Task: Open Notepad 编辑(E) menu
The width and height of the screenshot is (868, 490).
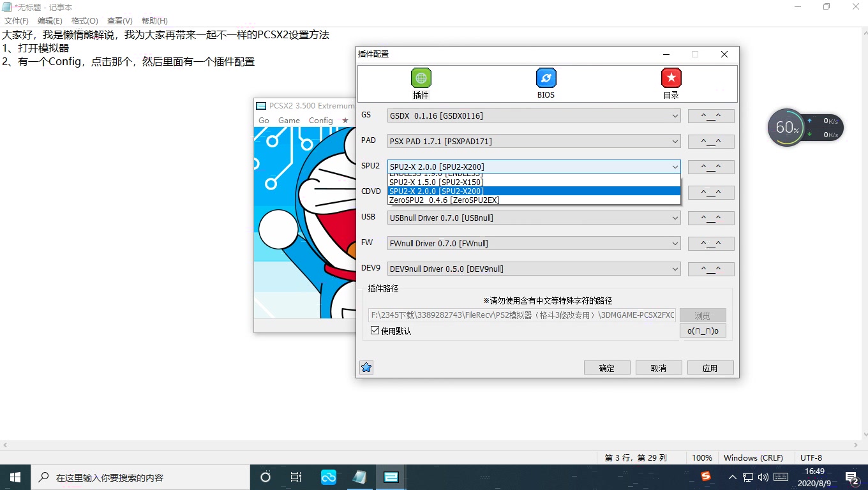Action: 50,21
